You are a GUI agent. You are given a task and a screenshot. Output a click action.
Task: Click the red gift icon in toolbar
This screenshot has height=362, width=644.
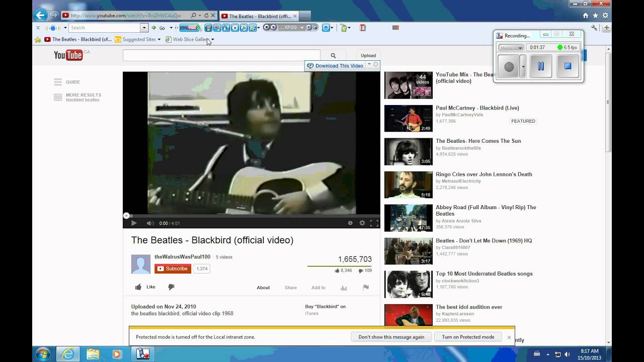pyautogui.click(x=362, y=28)
